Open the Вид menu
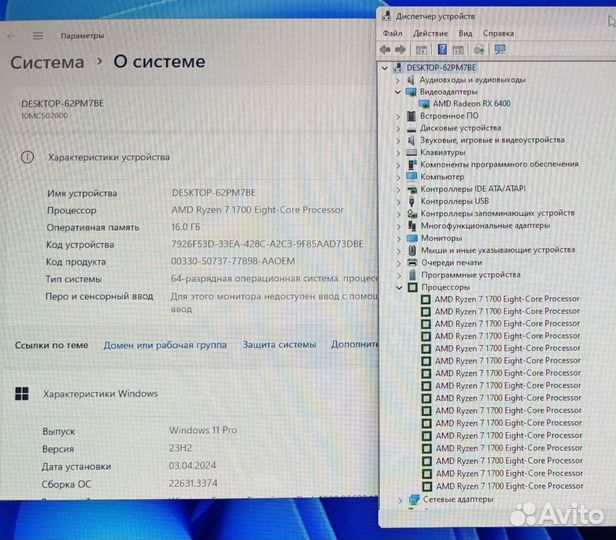Viewport: 616px width, 540px height. (465, 33)
